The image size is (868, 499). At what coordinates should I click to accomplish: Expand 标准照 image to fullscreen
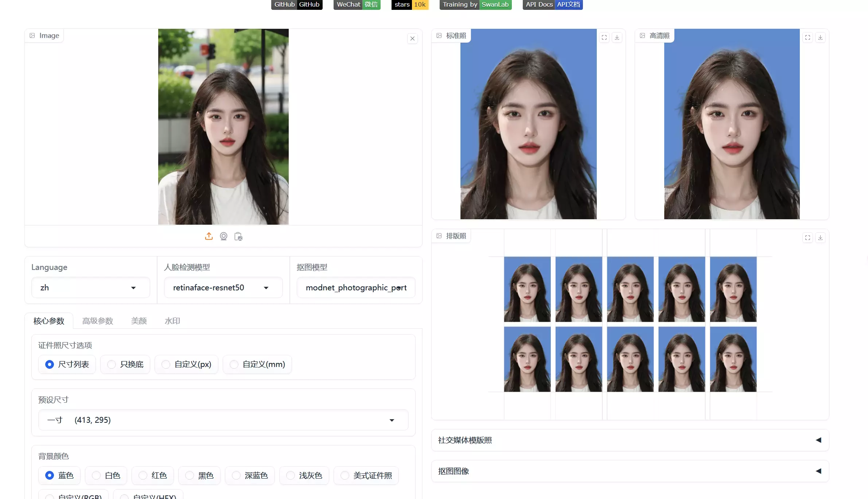coord(604,37)
